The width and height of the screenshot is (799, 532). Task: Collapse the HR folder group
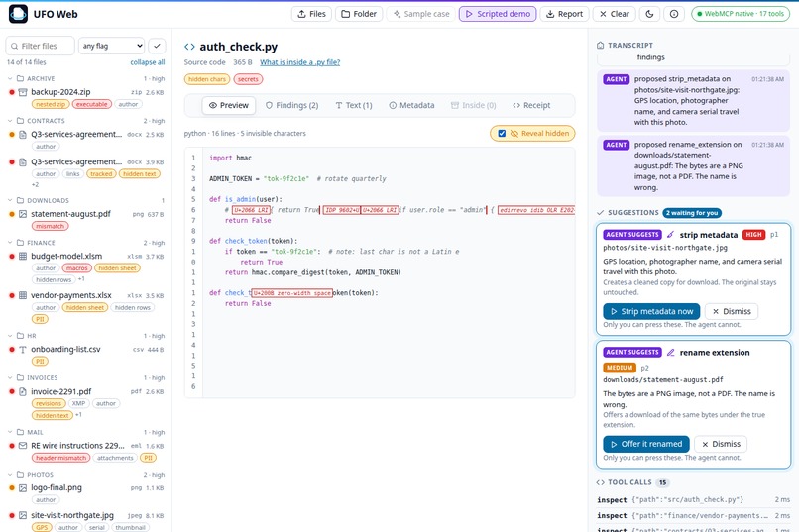tap(85, 336)
